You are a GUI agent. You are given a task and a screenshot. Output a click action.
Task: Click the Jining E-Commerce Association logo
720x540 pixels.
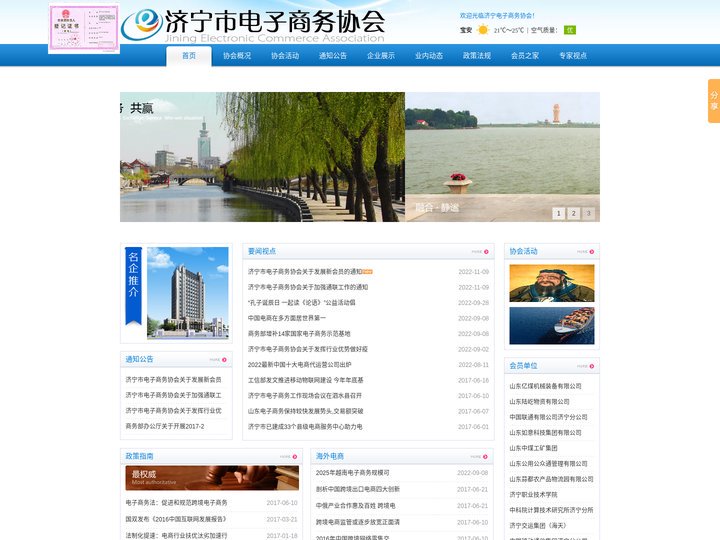click(x=253, y=26)
